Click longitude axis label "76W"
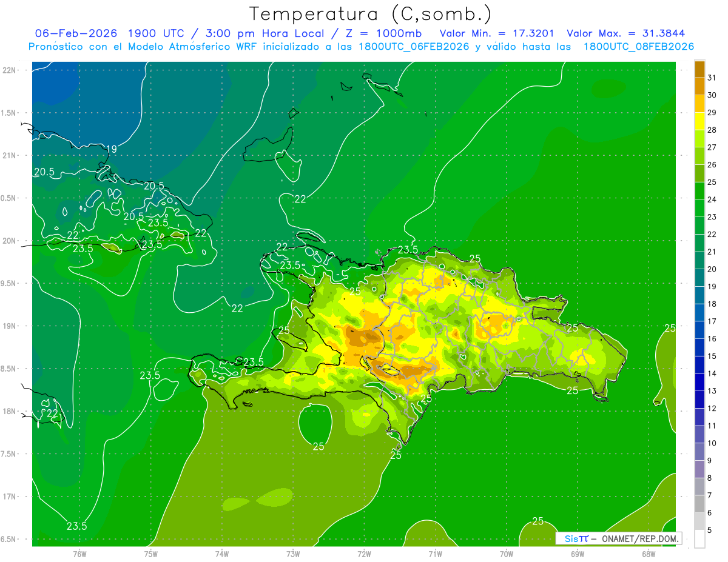 coord(79,554)
